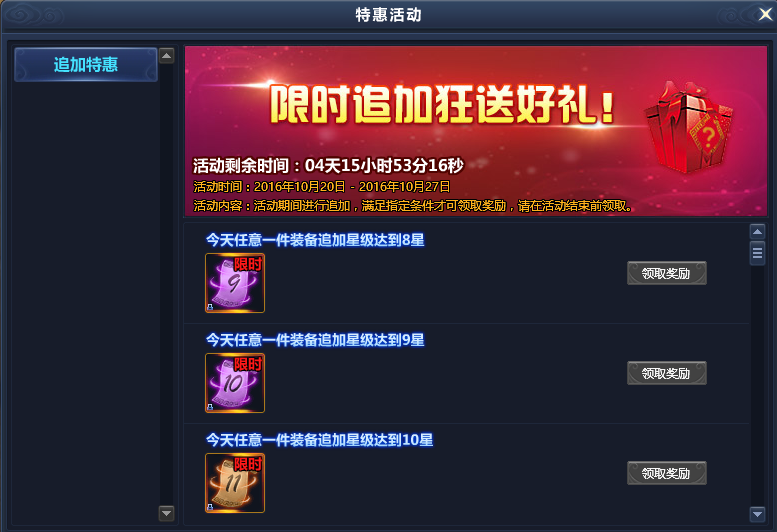Click the 活动剩余时间 countdown text
777x532 pixels.
[328, 165]
